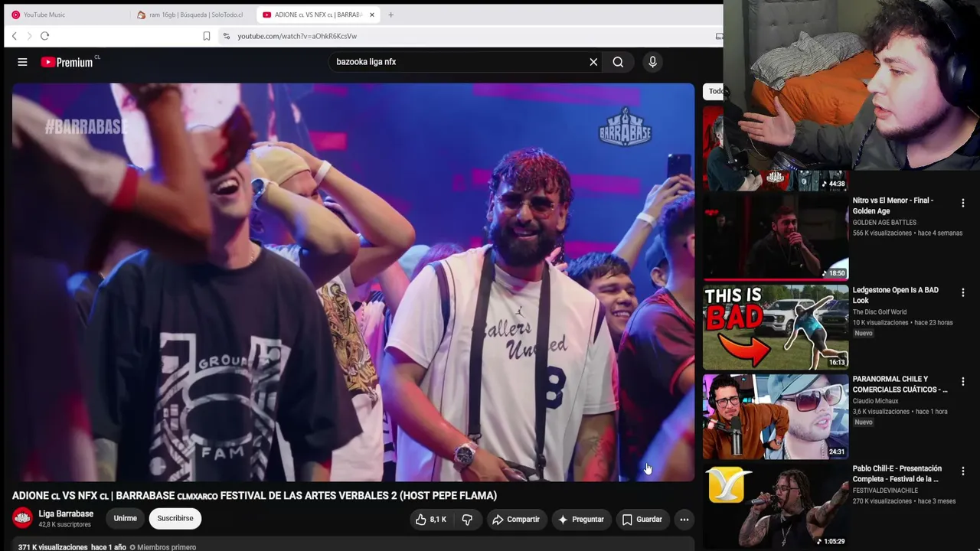Image resolution: width=980 pixels, height=551 pixels.
Task: Open the Paranormal Chile video thumbnail
Action: pos(776,416)
